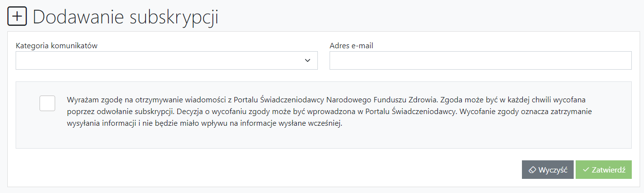This screenshot has height=193, width=644.
Task: Confirm subscription with the Zatwierdź button
Action: 603,170
